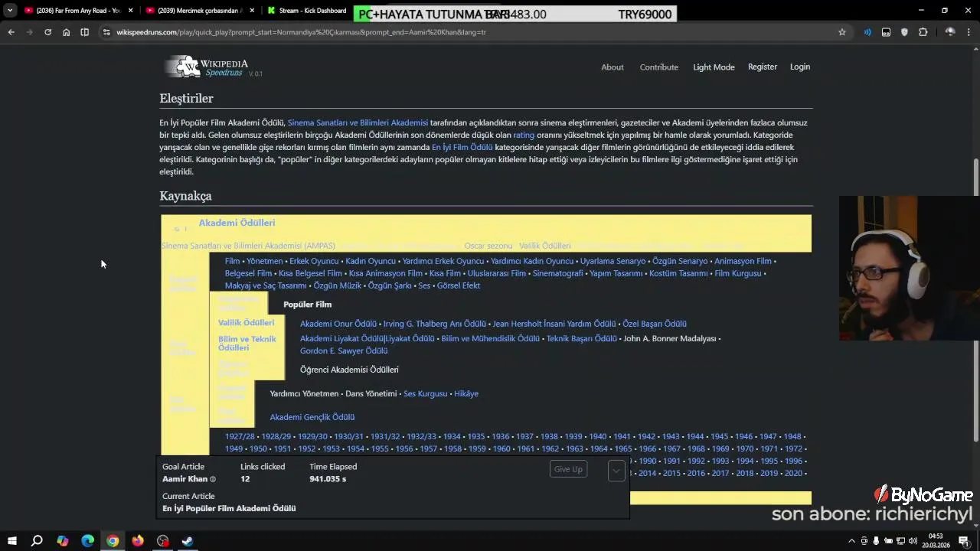Open the 2020 ceremony year link
The image size is (980, 551).
click(x=793, y=473)
